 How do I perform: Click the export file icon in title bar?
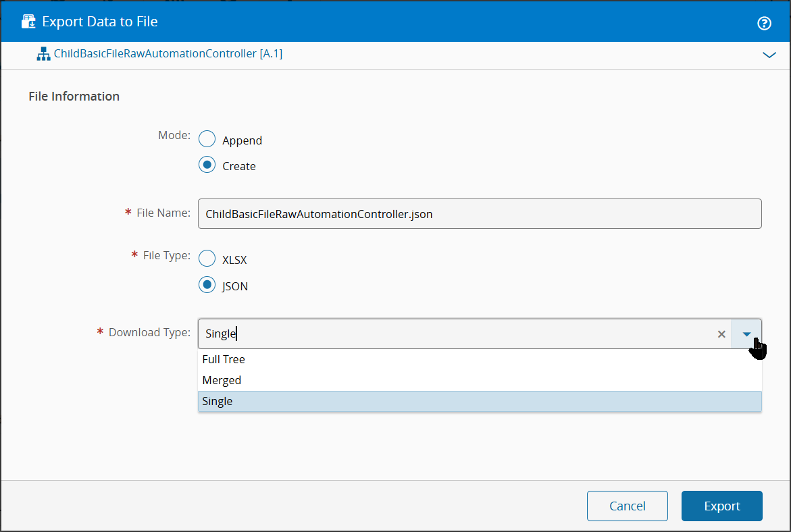coord(28,22)
